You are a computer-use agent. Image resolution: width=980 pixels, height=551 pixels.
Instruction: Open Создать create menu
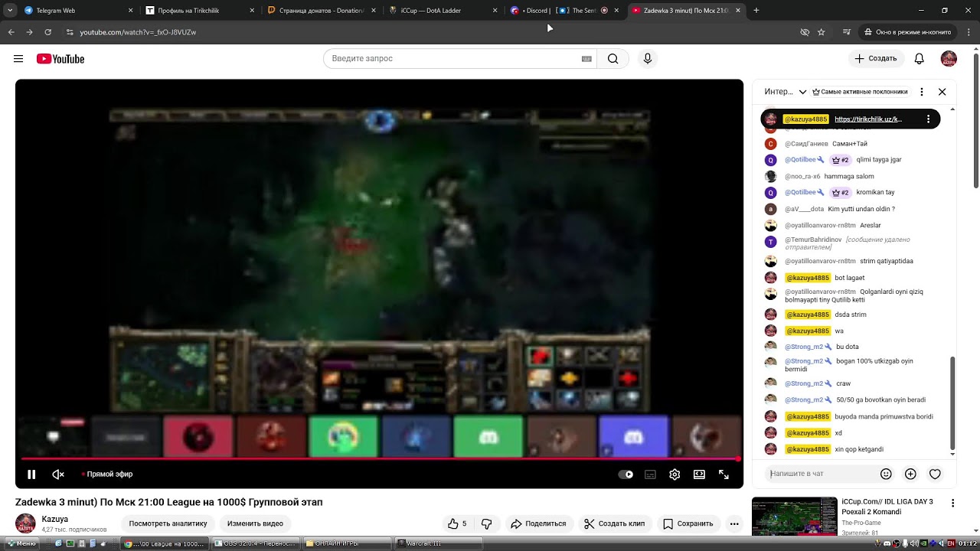tap(876, 59)
